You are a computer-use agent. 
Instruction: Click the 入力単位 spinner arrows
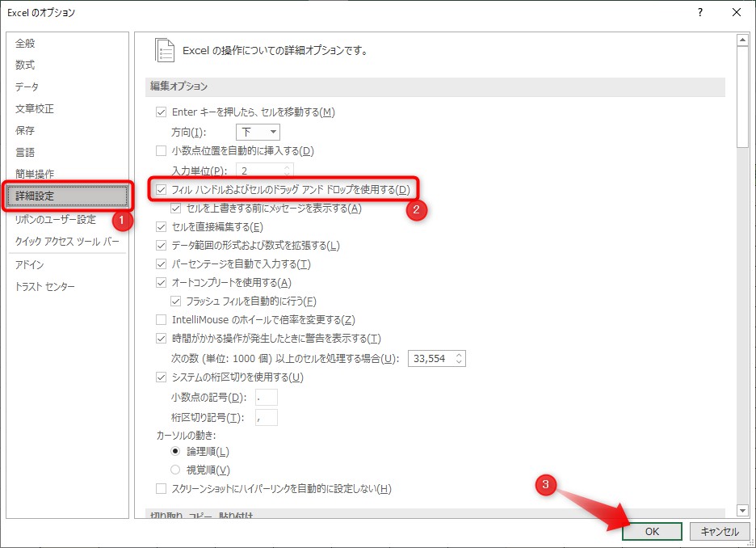pos(287,171)
